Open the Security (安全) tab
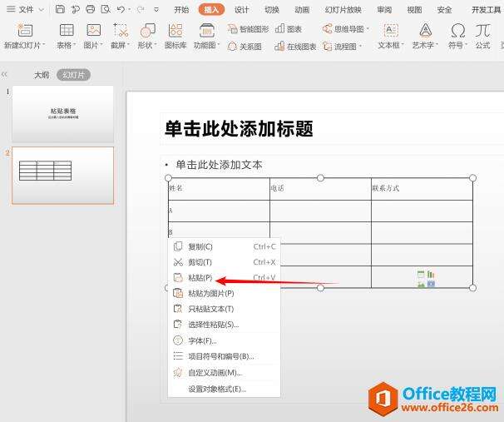 (x=444, y=10)
